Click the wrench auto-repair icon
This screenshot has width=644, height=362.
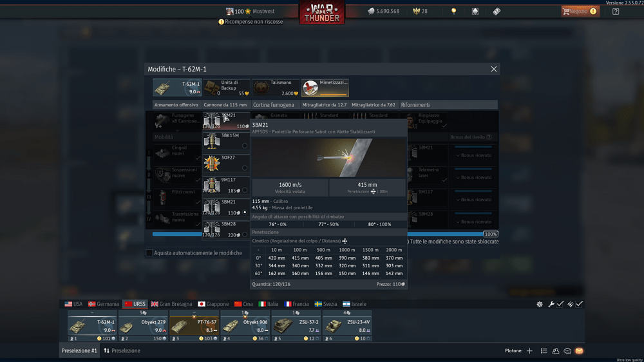tap(551, 304)
